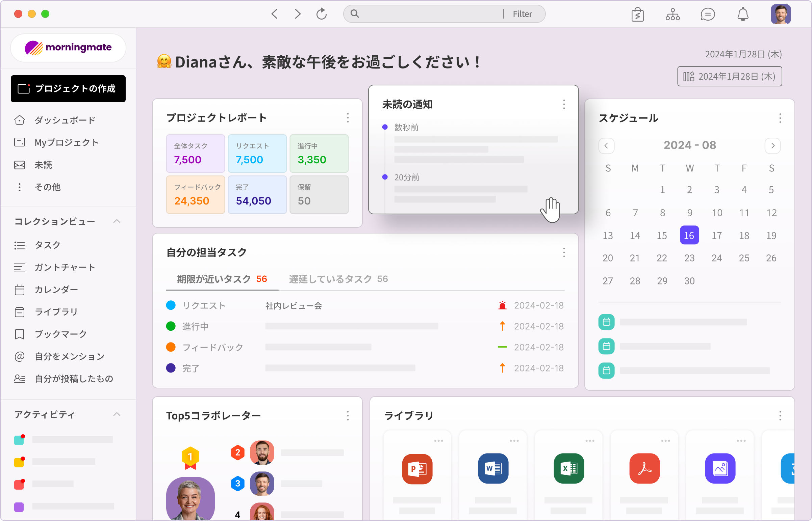The image size is (812, 521).
Task: Open the Excel file in library
Action: pyautogui.click(x=568, y=469)
